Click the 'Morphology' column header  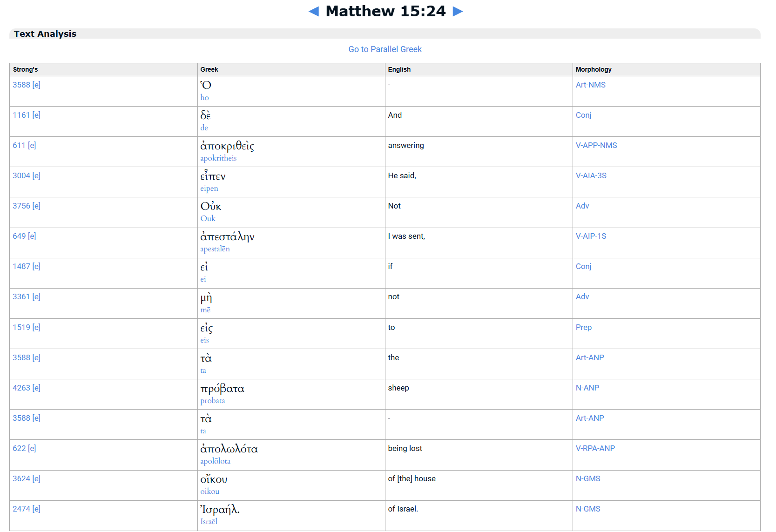594,69
